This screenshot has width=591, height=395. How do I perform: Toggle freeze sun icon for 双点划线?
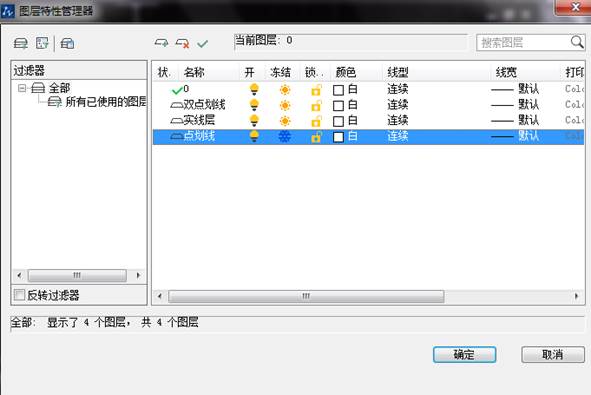point(285,105)
